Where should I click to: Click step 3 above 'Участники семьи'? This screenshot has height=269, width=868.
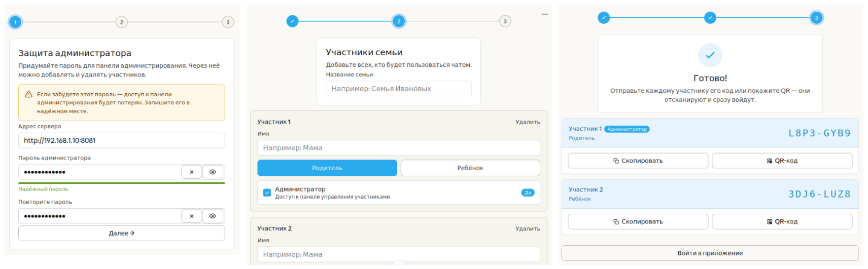[505, 21]
